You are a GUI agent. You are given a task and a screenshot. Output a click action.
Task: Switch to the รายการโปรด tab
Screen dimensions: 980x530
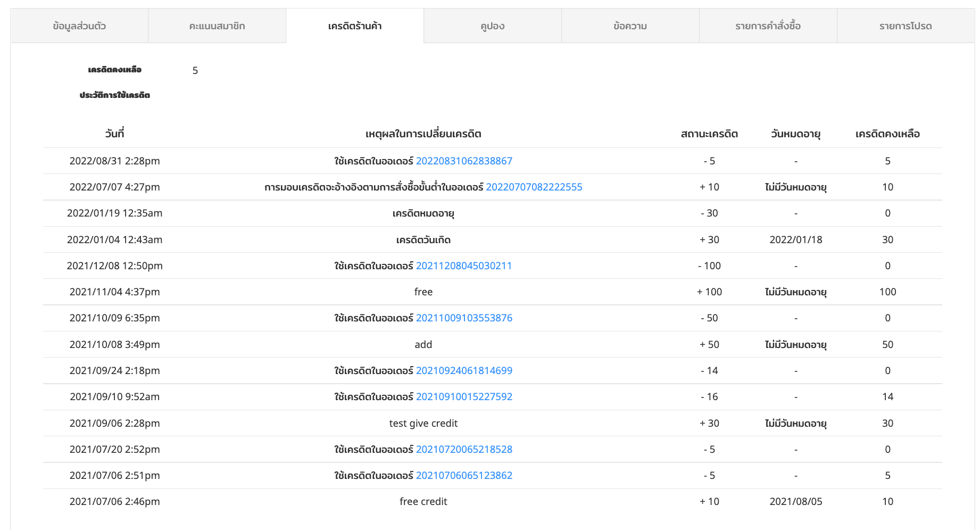906,26
